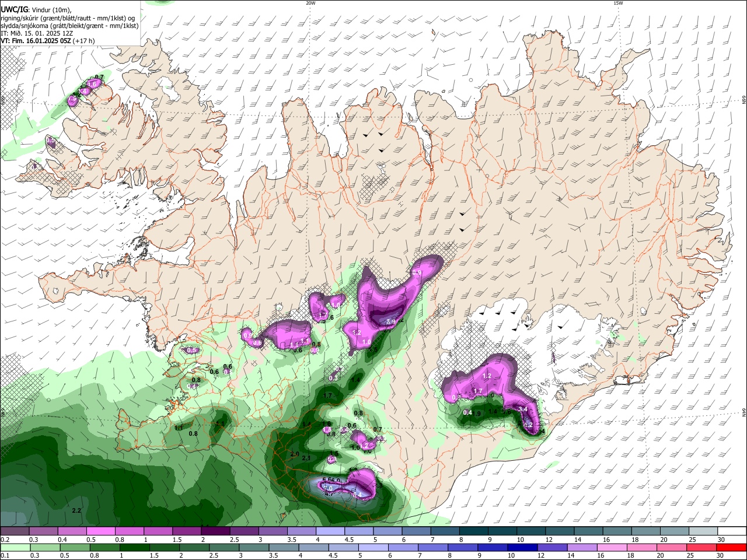Select lower rain scale swatch between 0.5 and 0.8
Image resolution: width=747 pixels, height=560 pixels.
tap(75, 547)
